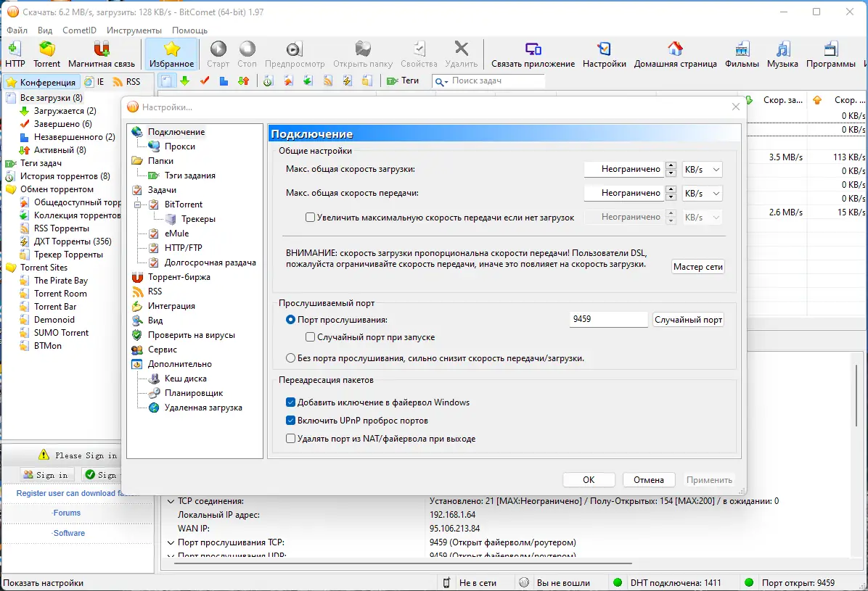Open KB/s dropdown for скорость загрузки

(702, 170)
